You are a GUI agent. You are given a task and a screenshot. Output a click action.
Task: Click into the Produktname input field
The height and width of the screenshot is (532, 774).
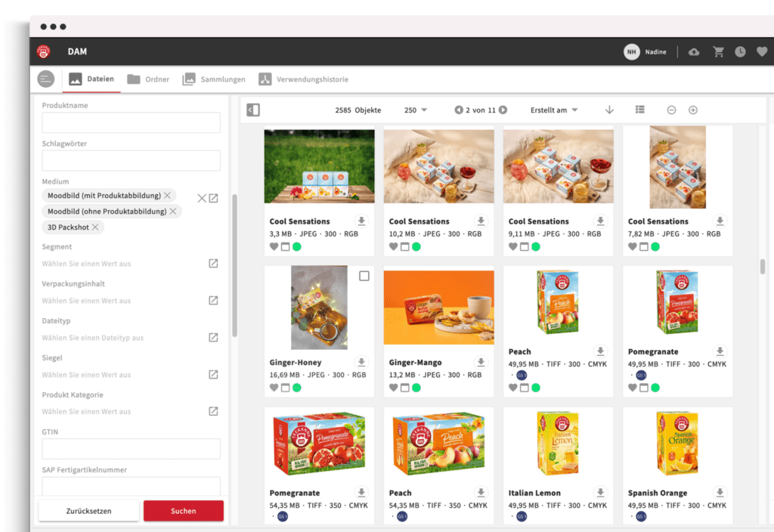tap(131, 123)
